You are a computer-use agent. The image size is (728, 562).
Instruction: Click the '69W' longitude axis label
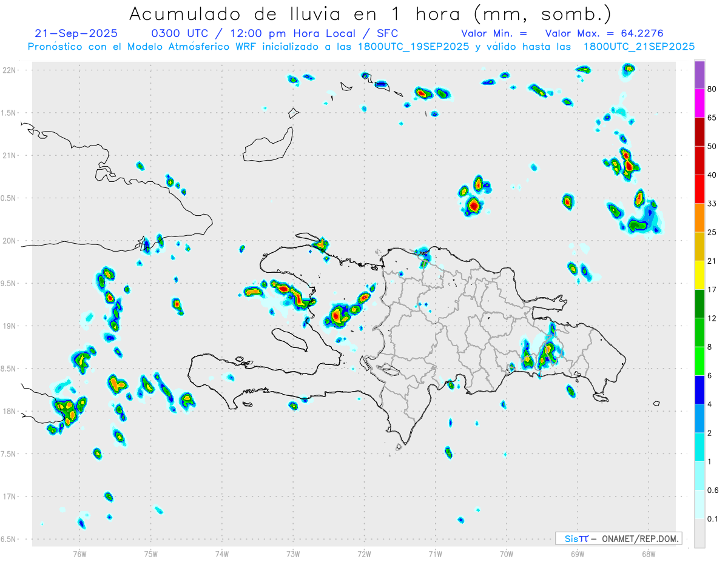[x=578, y=554]
